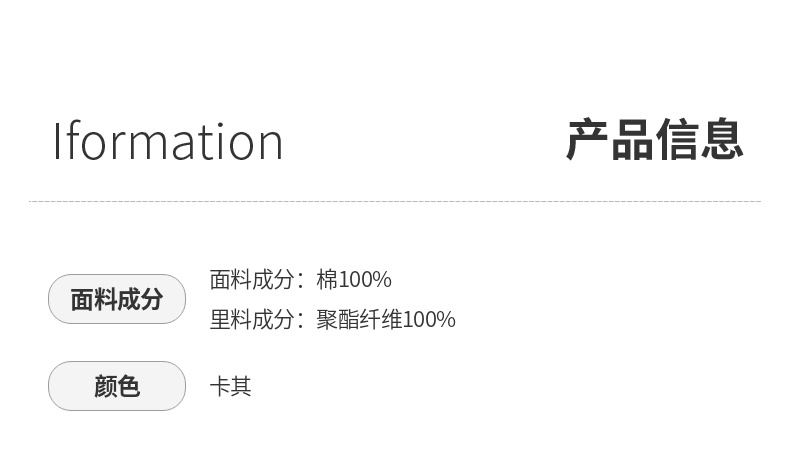Click the "Iformation" heading text
The image size is (790, 451).
168,141
